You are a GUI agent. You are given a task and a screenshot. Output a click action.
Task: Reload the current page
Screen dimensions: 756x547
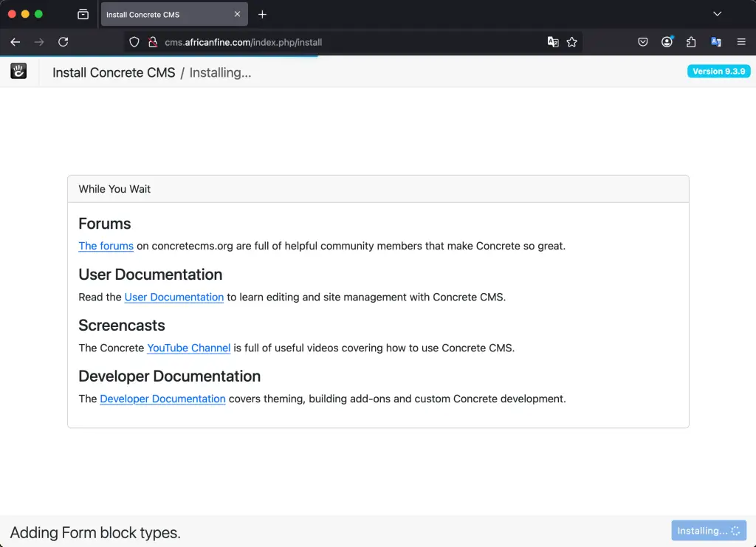click(63, 42)
